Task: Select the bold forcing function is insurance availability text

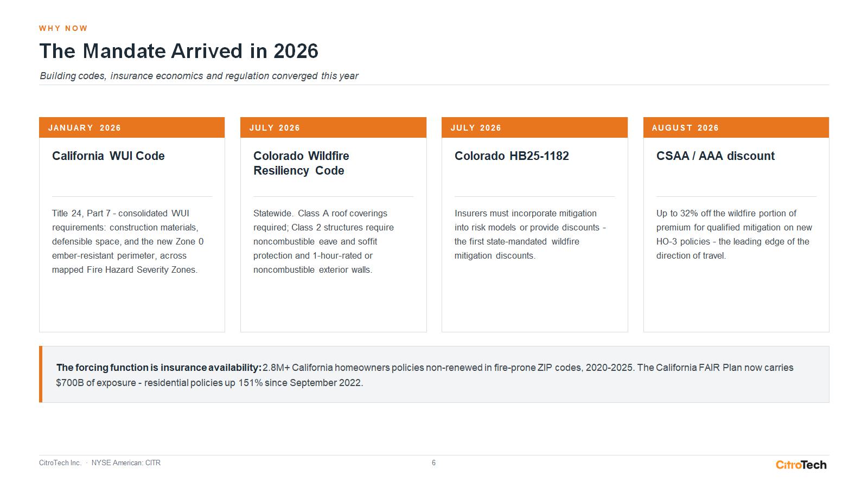Action: point(159,368)
